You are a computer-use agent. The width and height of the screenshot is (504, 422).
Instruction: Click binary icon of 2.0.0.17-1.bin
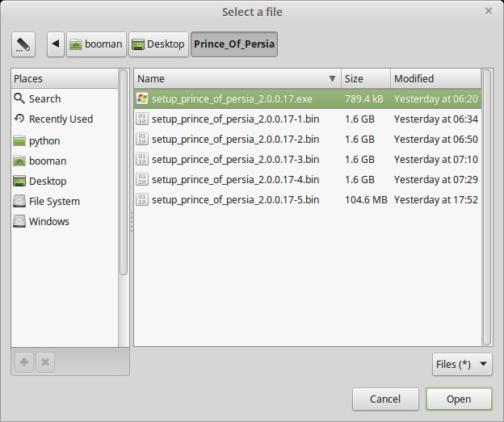pos(142,119)
